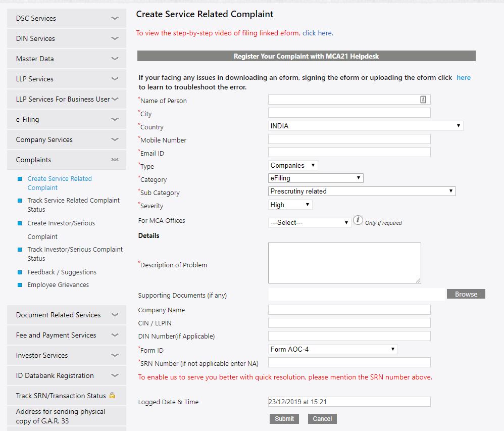Open the Form ID dropdown Form AOC-4
Viewport: 504px width, 431px height.
coord(333,349)
